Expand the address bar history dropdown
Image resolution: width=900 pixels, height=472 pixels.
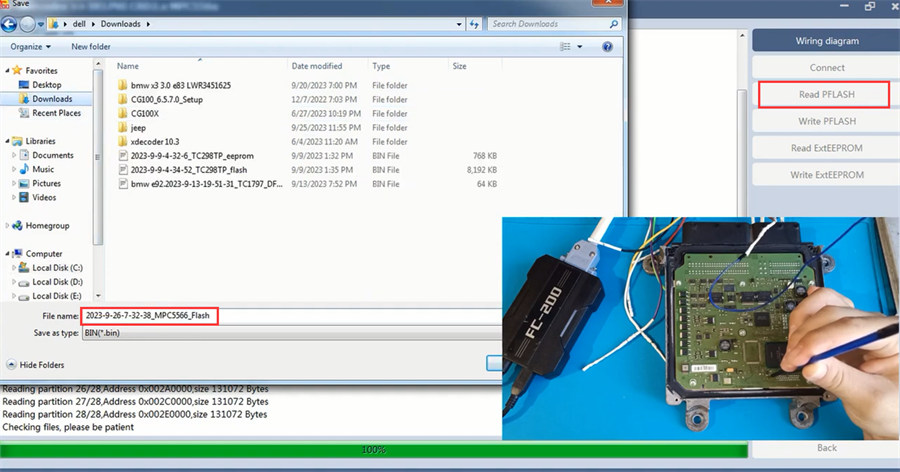point(459,24)
